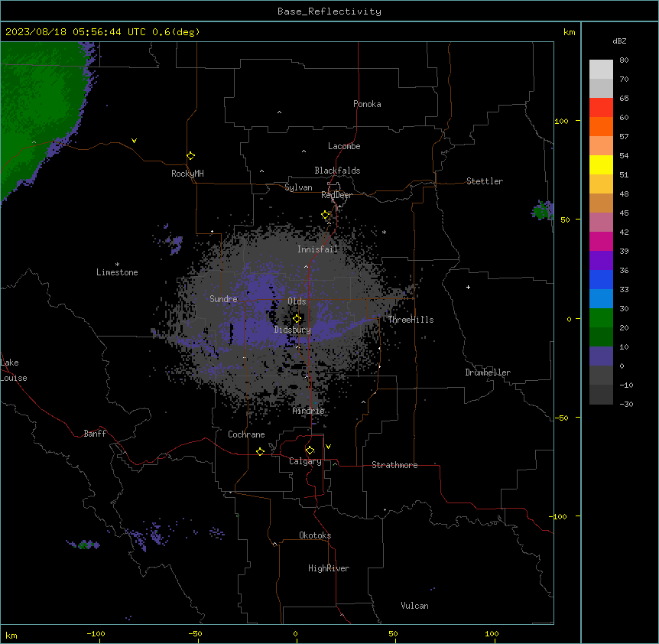Click the yellow V marker west of RockyMH
This screenshot has height=644, width=659.
pyautogui.click(x=134, y=141)
